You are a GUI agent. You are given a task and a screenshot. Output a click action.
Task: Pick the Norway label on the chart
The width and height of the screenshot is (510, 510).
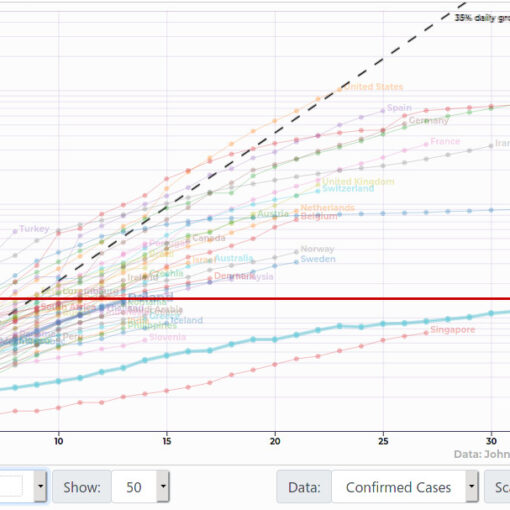tap(317, 249)
